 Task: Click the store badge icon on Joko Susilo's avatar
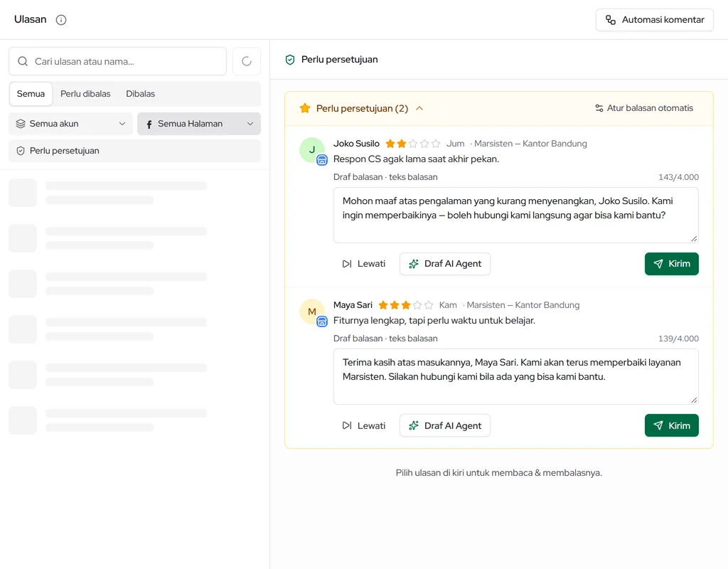pos(322,160)
